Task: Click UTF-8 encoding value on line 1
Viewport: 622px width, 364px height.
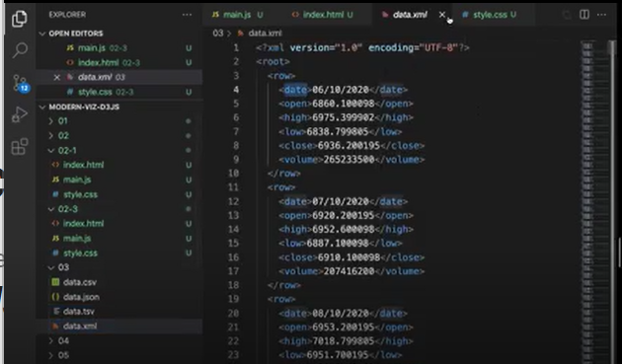Action: (x=438, y=48)
